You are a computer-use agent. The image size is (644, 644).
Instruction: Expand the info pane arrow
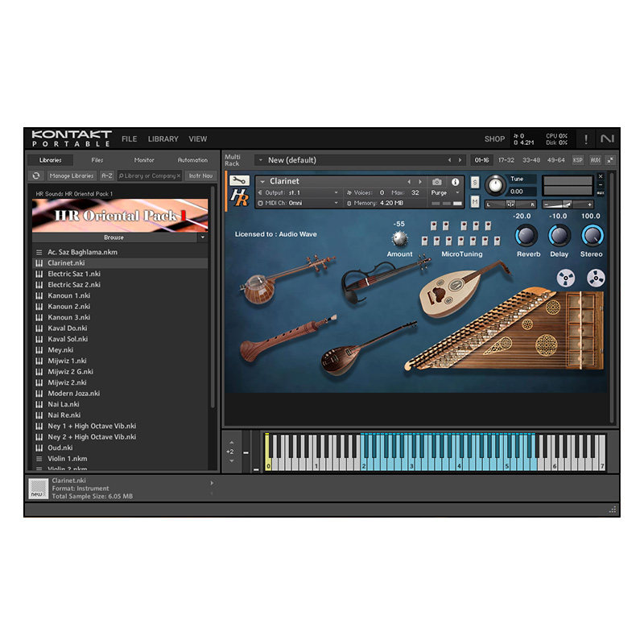click(212, 483)
